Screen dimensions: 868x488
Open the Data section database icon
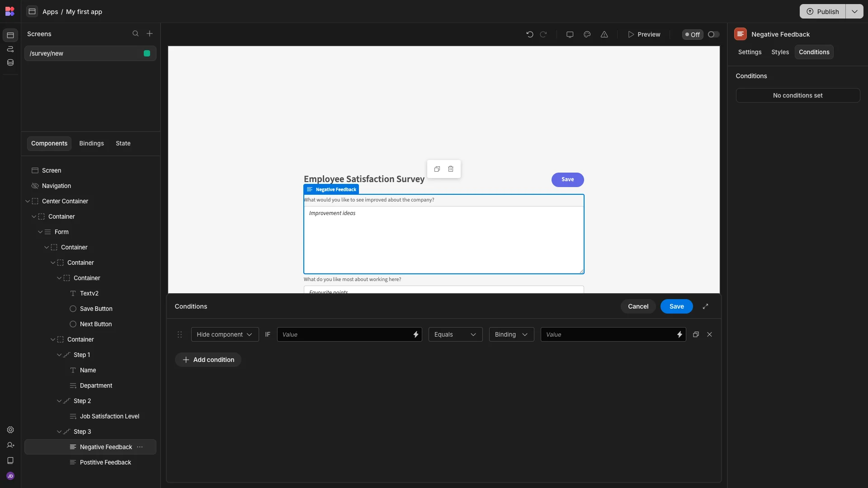(x=10, y=63)
